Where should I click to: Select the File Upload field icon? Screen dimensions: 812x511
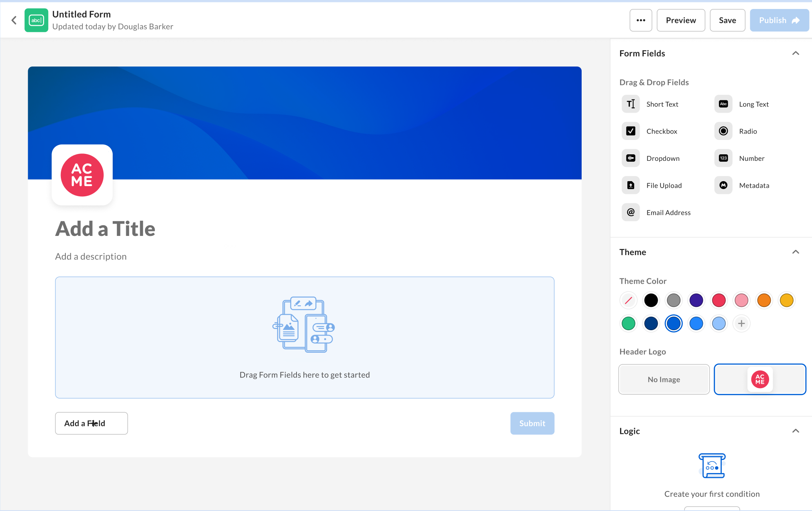[x=631, y=185]
